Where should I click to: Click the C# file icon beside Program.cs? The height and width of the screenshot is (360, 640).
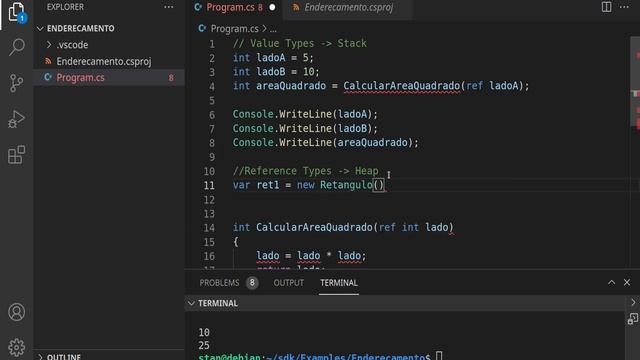tap(48, 77)
